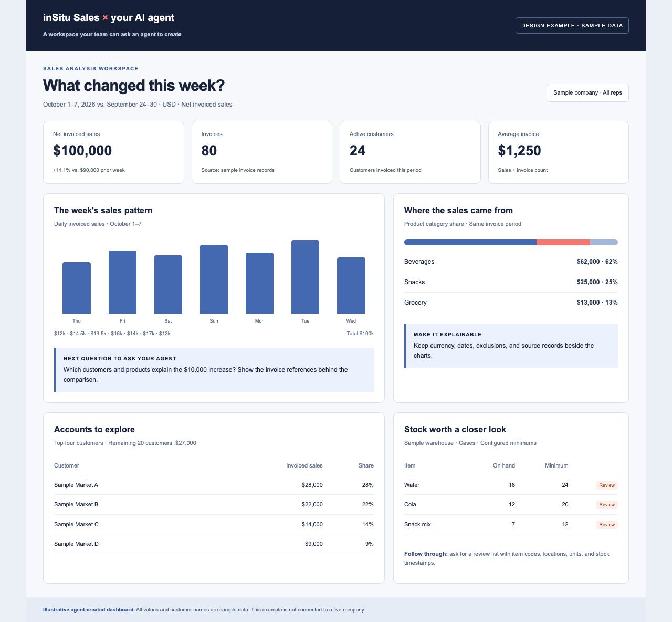672x622 pixels.
Task: Click the daily values line starting $12k
Action: (112, 334)
